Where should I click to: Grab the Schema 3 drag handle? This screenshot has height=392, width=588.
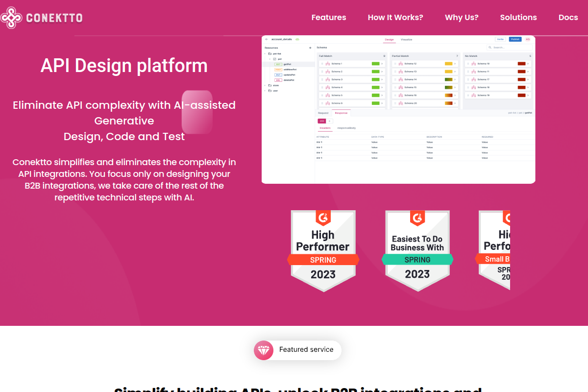(x=322, y=79)
